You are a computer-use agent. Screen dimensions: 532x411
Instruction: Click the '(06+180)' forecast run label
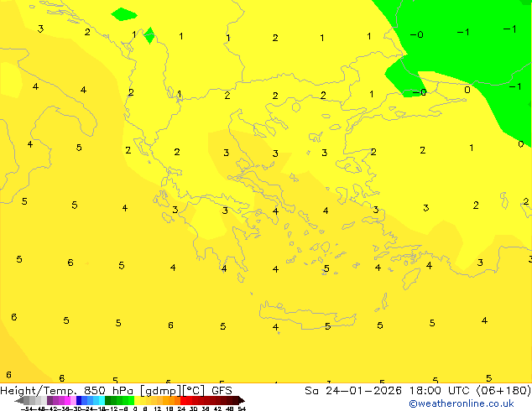[x=503, y=391]
